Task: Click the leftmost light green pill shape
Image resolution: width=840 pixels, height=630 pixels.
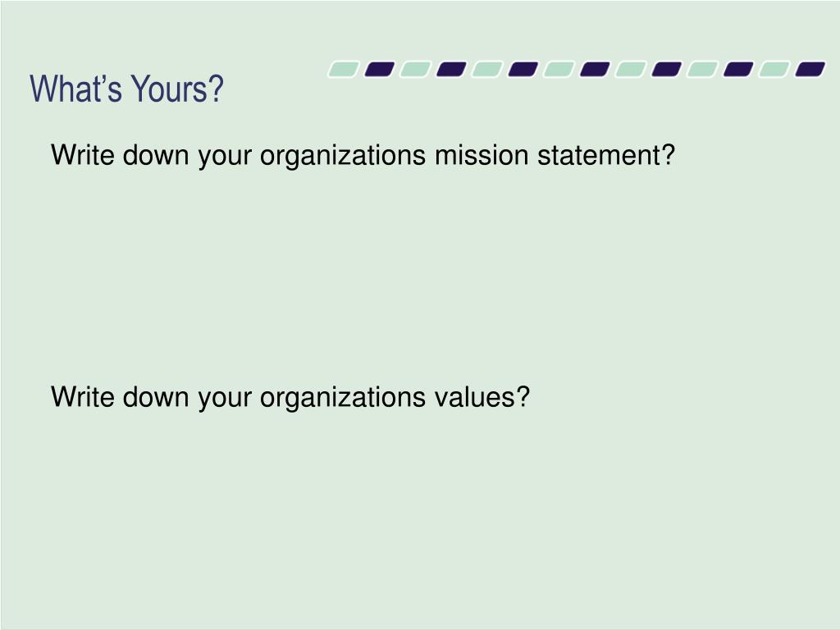Action: (344, 70)
